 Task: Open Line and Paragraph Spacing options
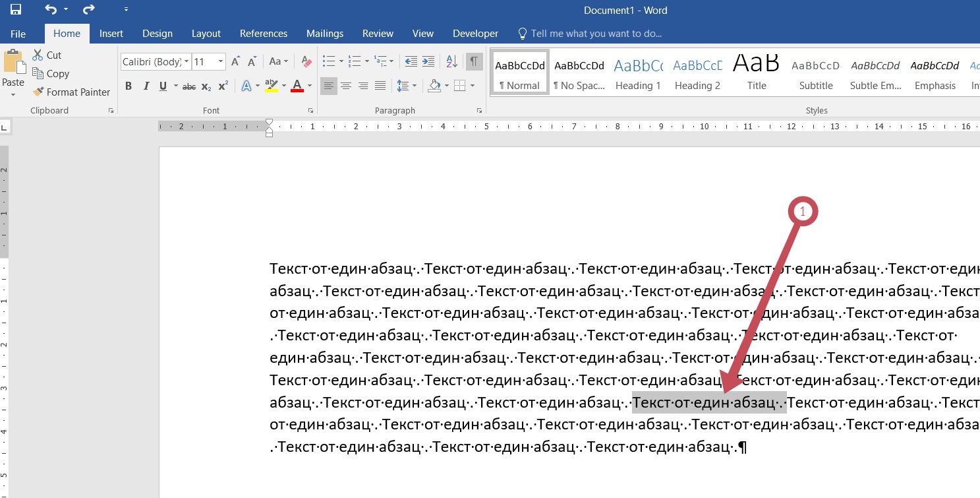click(403, 86)
